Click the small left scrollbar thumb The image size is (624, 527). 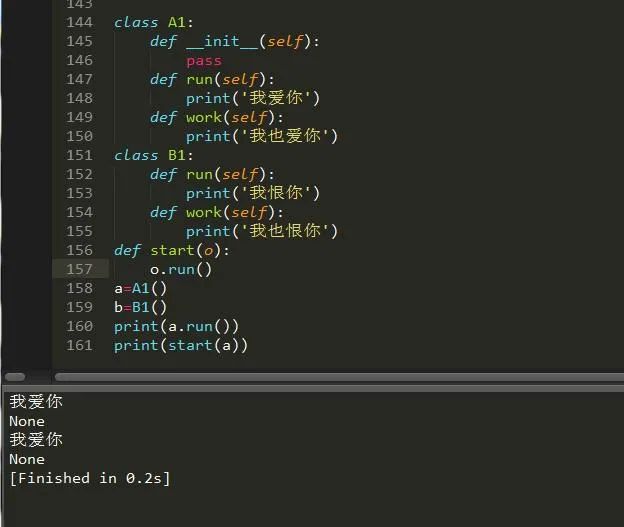click(16, 377)
